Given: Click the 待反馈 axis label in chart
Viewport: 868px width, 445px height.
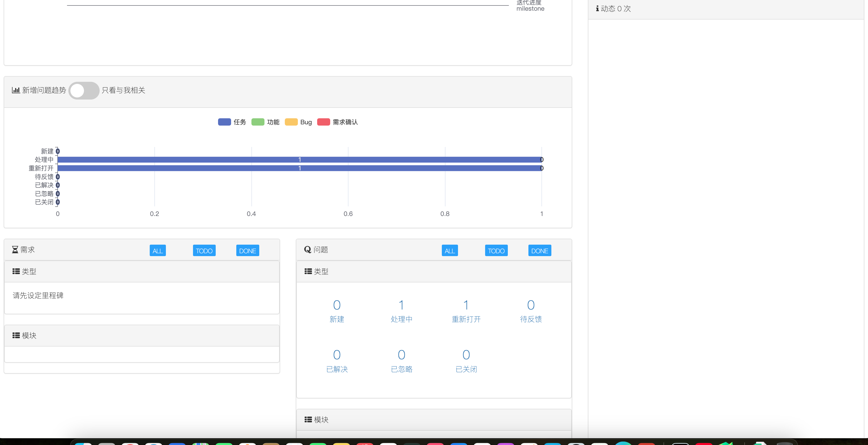Looking at the screenshot, I should [x=44, y=177].
